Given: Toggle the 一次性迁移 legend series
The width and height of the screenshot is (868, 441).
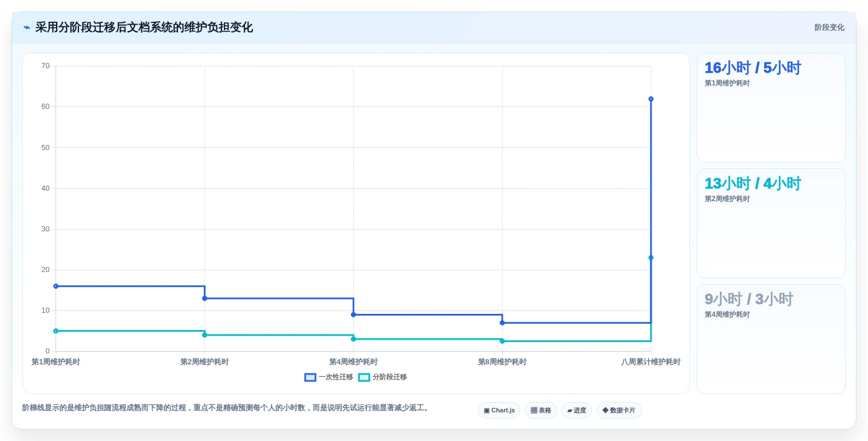Looking at the screenshot, I should 329,377.
